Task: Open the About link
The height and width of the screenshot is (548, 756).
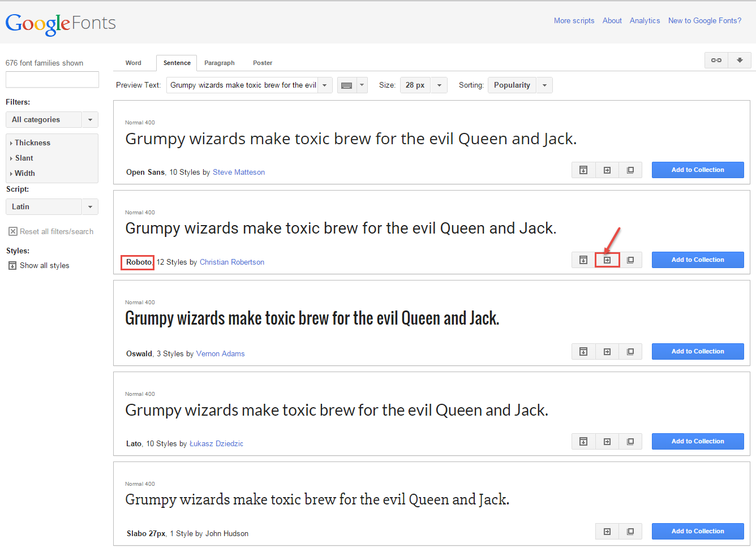Action: [612, 20]
